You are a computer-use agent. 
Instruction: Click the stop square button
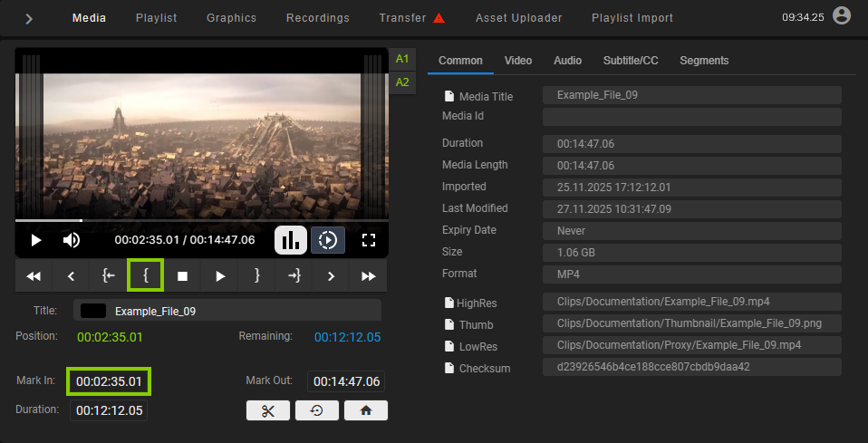pyautogui.click(x=182, y=275)
